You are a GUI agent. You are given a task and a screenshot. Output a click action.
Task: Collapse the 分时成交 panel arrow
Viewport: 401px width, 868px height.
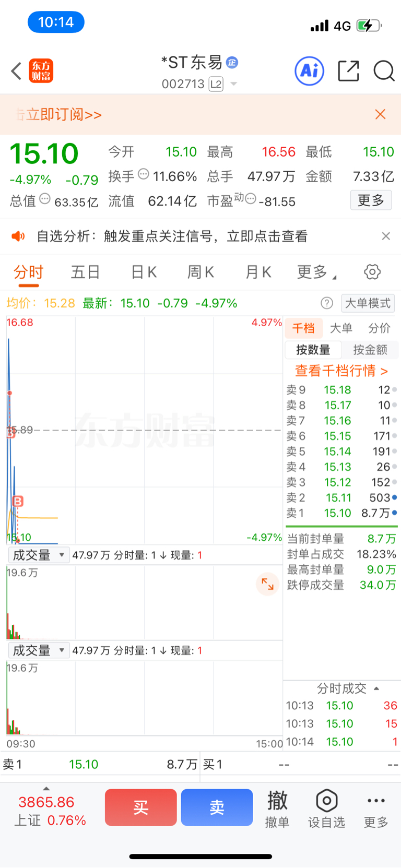(x=377, y=688)
